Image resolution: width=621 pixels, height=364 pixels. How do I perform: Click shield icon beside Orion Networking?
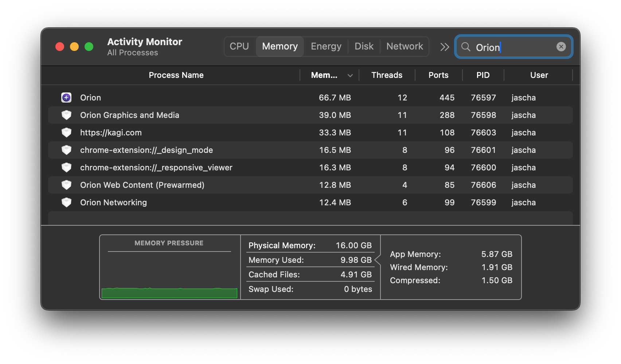click(66, 202)
